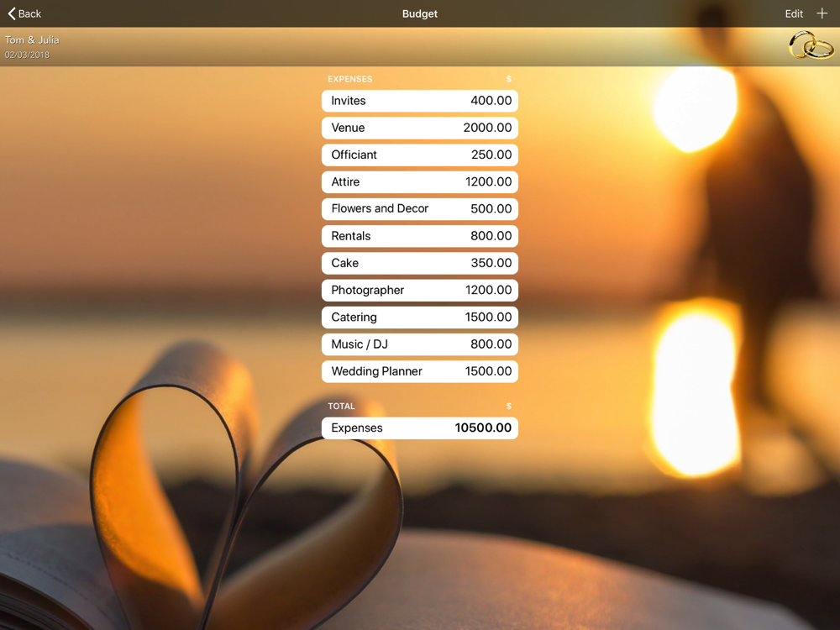This screenshot has width=840, height=630.
Task: Click the TOTAL section header
Action: click(x=341, y=406)
